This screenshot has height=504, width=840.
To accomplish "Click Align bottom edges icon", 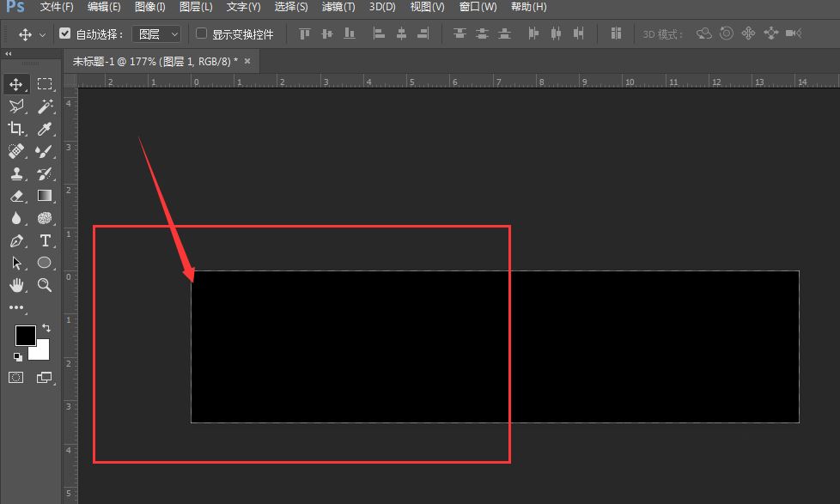I will click(350, 33).
